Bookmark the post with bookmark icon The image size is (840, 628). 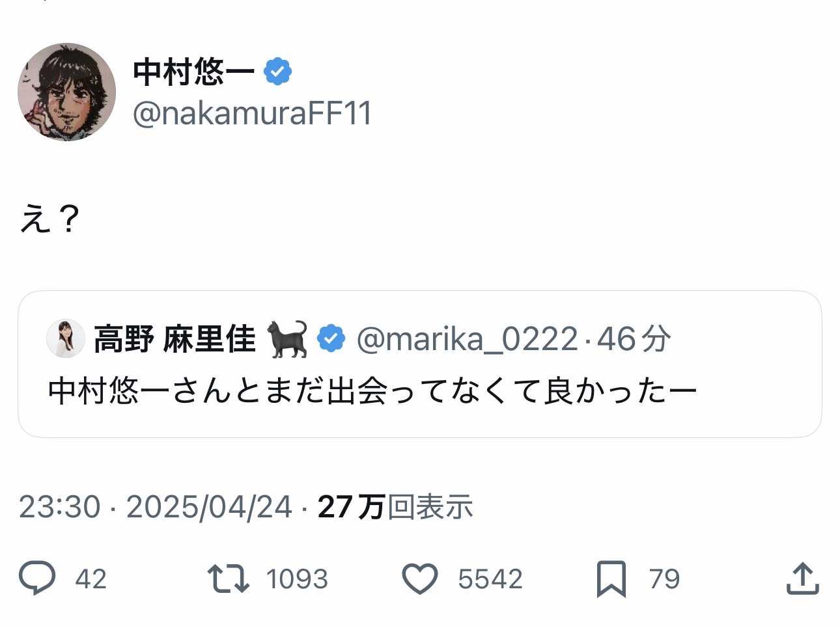click(x=611, y=579)
